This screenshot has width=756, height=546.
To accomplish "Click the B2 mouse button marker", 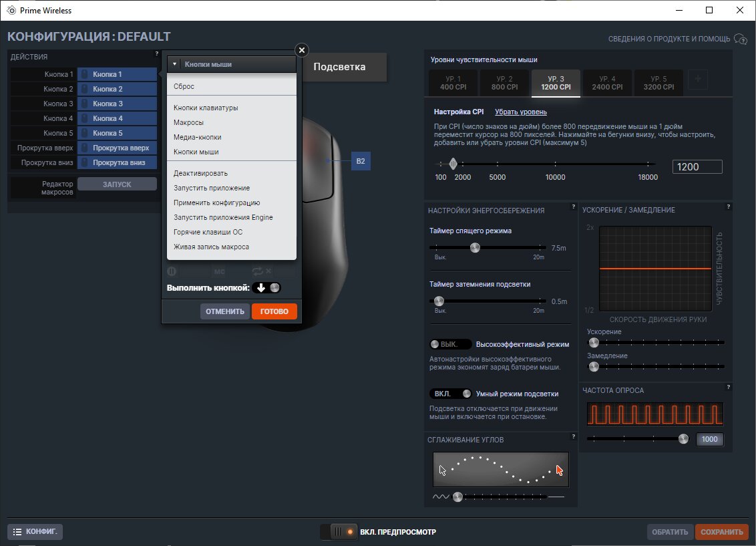I will pyautogui.click(x=361, y=161).
